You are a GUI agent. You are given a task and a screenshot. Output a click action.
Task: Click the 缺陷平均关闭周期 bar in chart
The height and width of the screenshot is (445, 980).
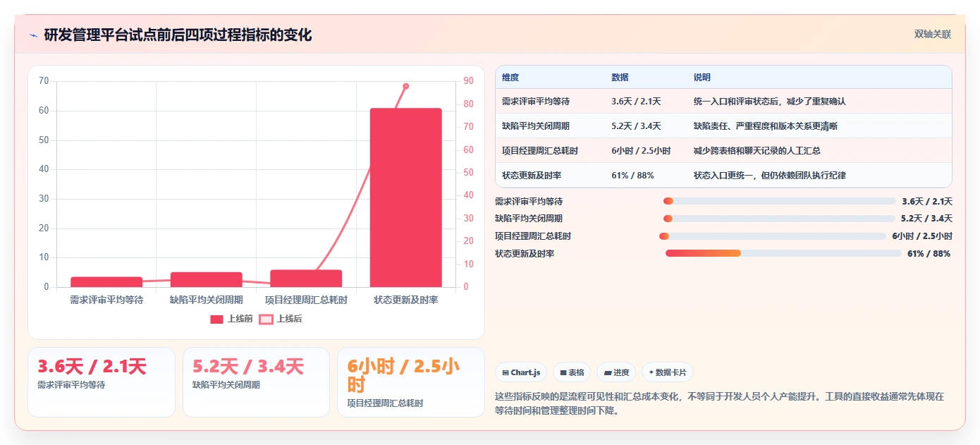[x=207, y=279]
